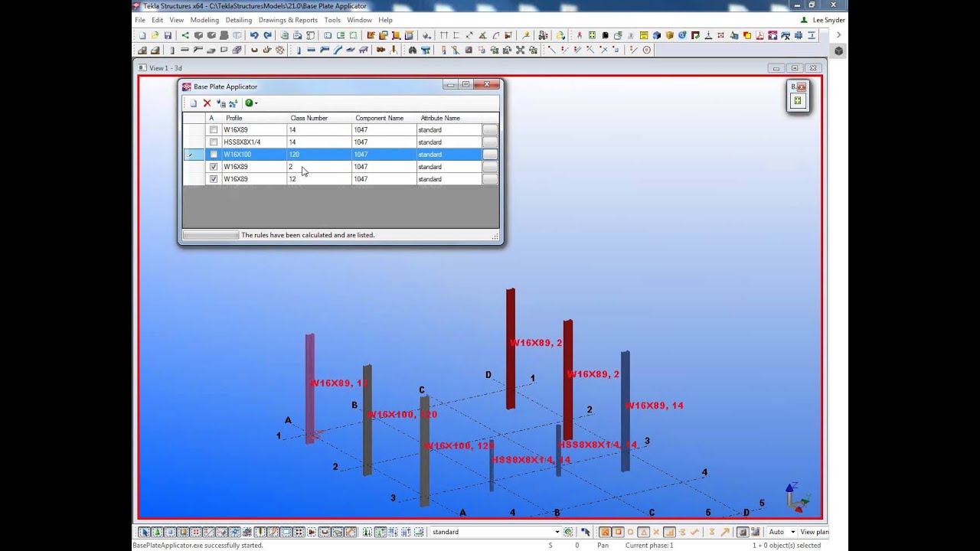Viewport: 980px width, 551px height.
Task: Open the Tools menu
Action: [332, 20]
